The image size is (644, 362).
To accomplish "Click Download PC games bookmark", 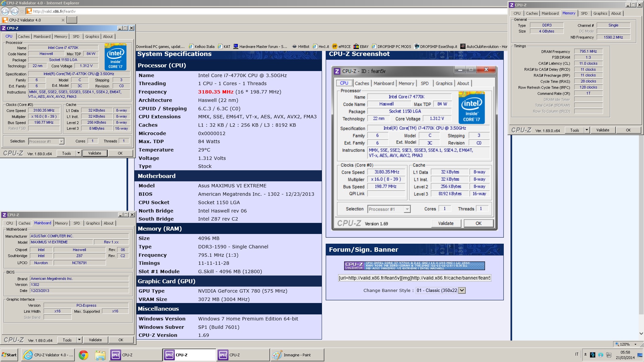I will coord(160,47).
